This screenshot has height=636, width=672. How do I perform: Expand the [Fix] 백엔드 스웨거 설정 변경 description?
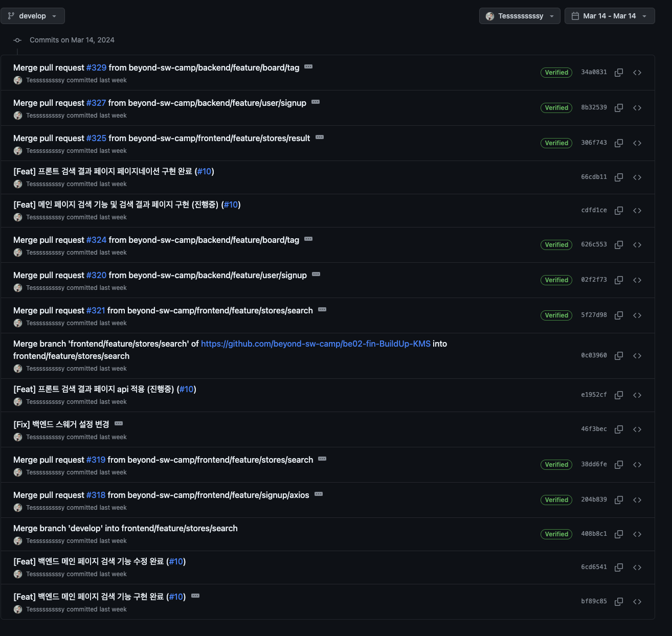click(119, 424)
